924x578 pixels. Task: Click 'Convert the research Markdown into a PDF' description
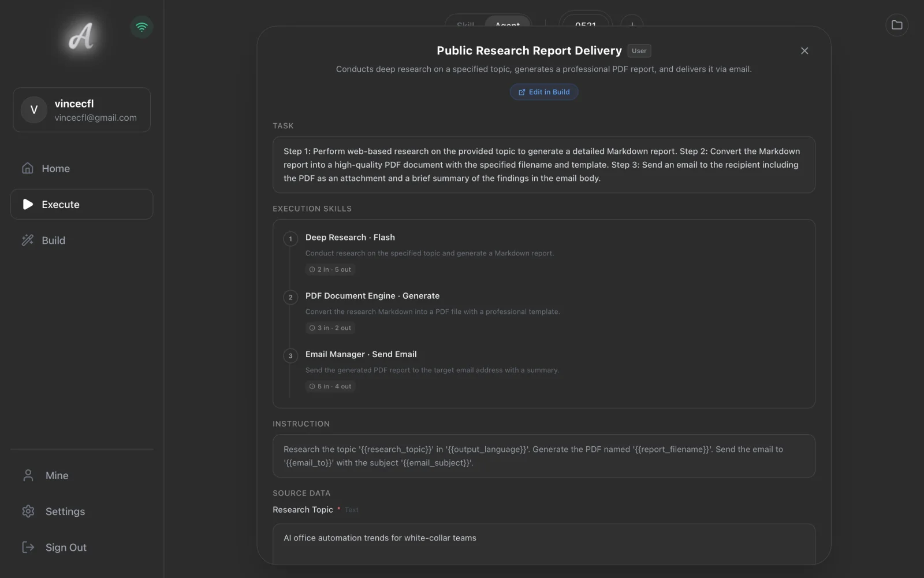pyautogui.click(x=433, y=312)
